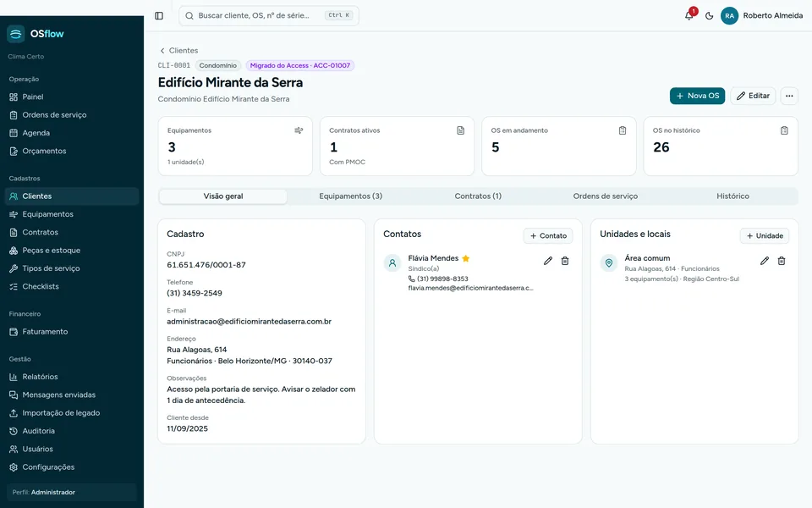Click the Nova OS button
The height and width of the screenshot is (508, 812).
pyautogui.click(x=697, y=96)
